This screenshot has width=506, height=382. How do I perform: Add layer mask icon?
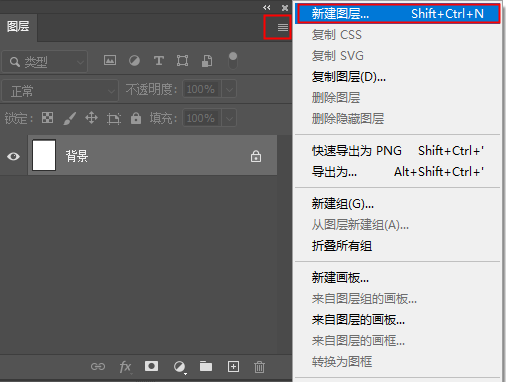point(151,366)
